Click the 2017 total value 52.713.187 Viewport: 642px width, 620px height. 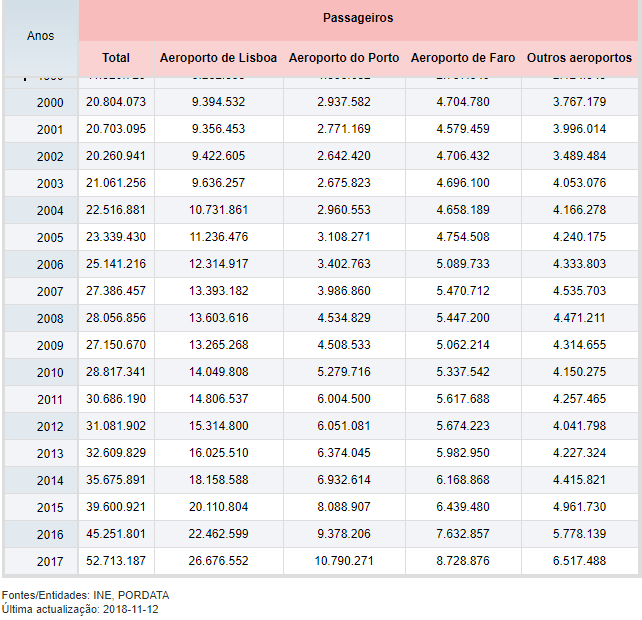(x=116, y=562)
